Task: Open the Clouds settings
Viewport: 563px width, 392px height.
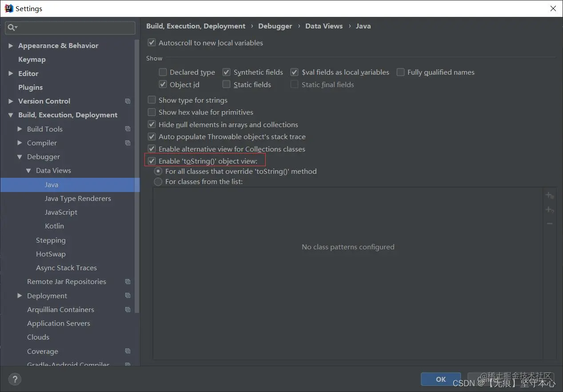Action: (x=38, y=337)
